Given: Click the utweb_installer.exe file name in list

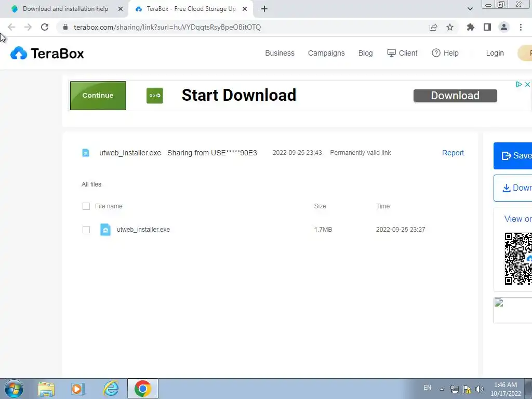Looking at the screenshot, I should point(143,230).
